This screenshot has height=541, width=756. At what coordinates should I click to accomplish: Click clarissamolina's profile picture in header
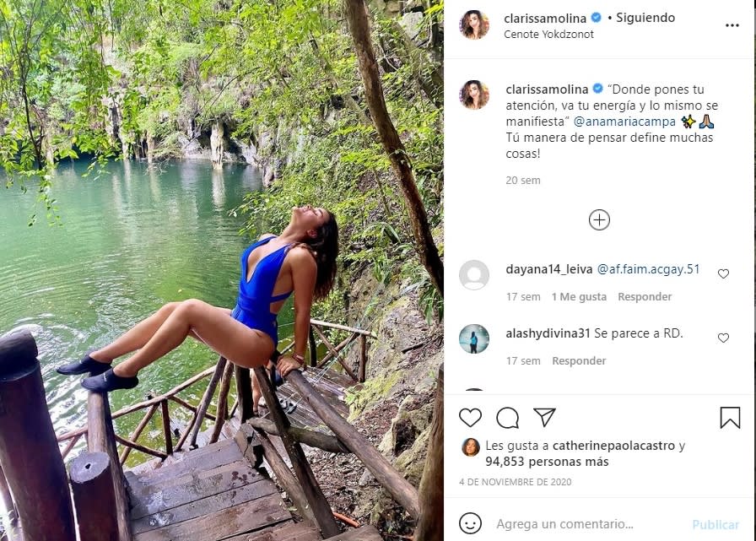tap(474, 25)
